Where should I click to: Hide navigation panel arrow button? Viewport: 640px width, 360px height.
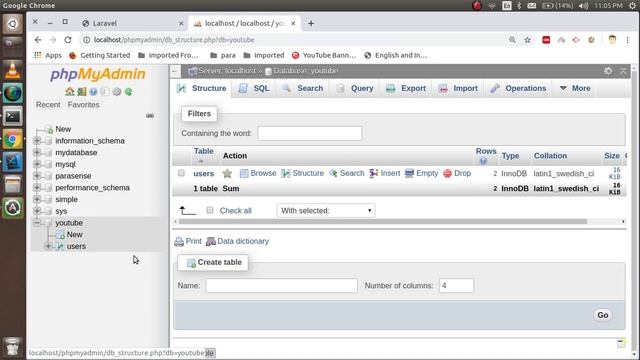(175, 71)
